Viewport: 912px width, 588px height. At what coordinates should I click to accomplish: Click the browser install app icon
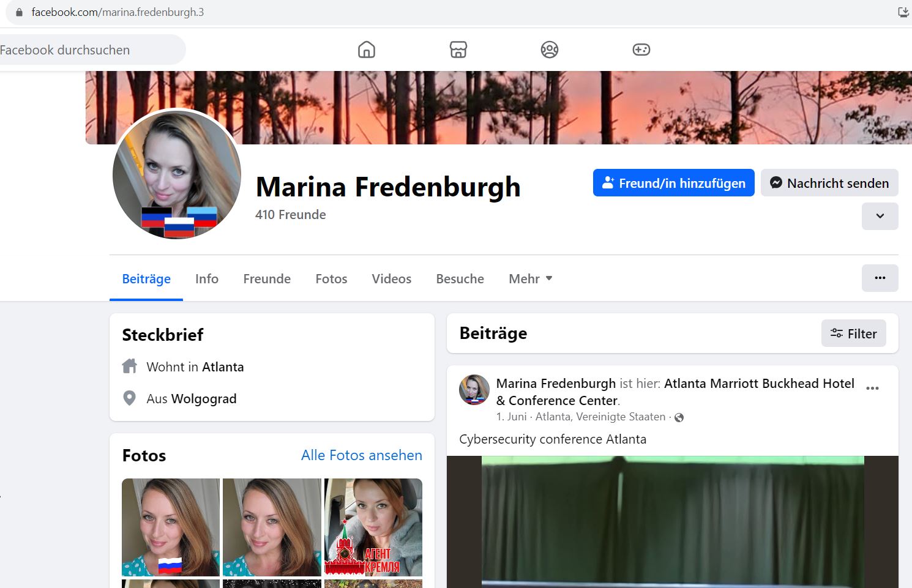point(903,12)
